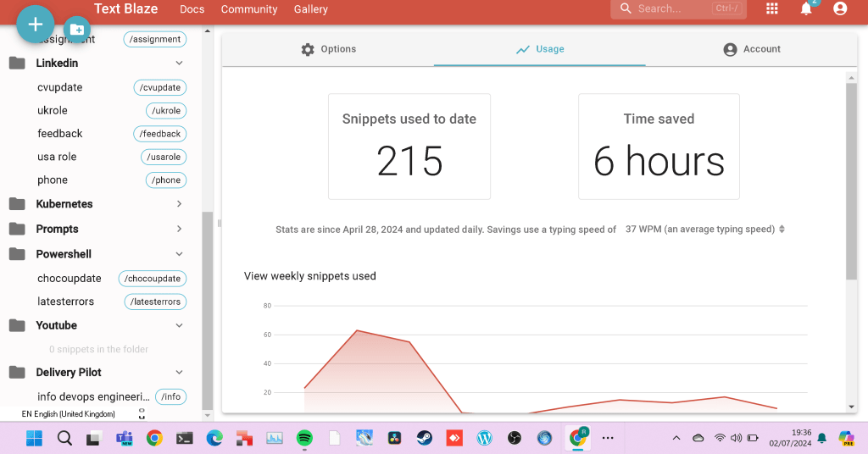Open Gallery in the top navigation
868x454 pixels.
click(310, 9)
